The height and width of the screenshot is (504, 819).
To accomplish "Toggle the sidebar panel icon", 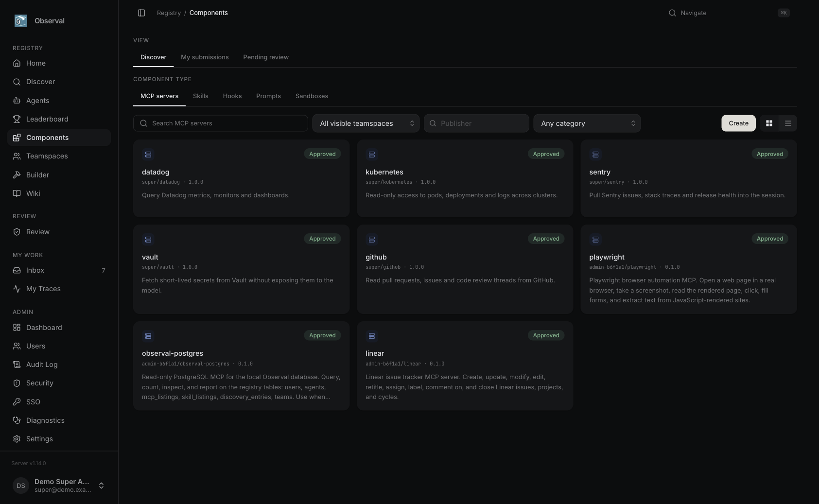I will click(141, 13).
